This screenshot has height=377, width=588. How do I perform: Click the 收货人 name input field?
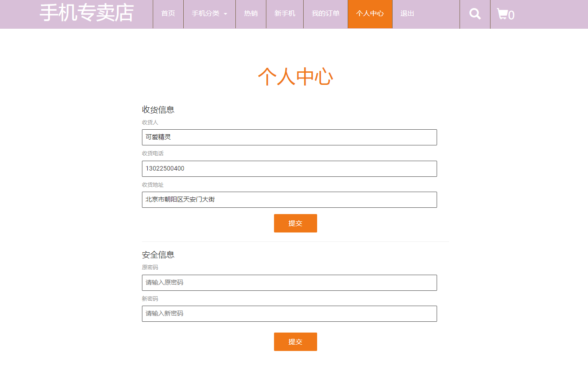coord(289,137)
